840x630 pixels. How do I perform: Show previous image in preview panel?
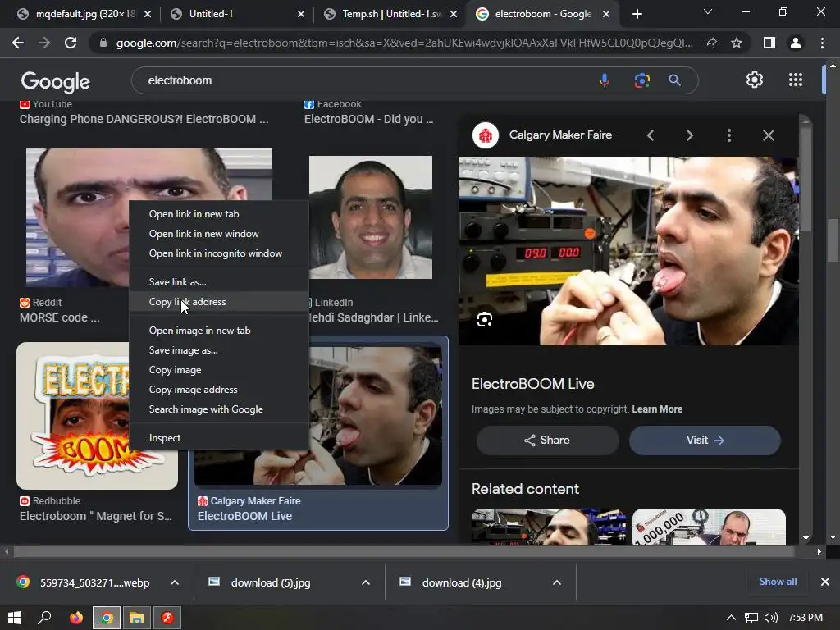coord(651,135)
